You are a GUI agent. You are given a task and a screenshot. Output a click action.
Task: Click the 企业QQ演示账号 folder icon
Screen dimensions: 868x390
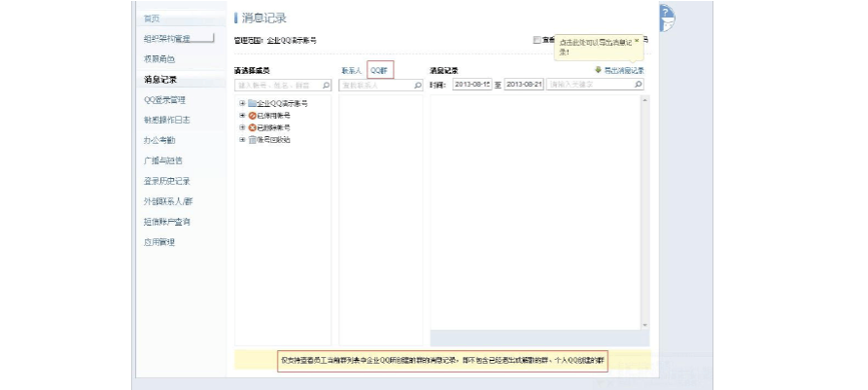click(252, 103)
